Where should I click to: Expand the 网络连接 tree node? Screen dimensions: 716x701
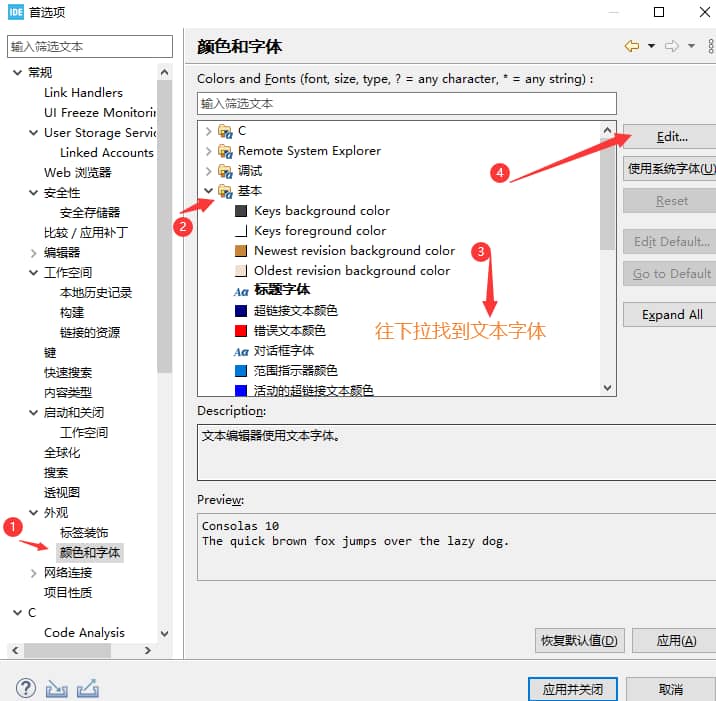click(34, 573)
